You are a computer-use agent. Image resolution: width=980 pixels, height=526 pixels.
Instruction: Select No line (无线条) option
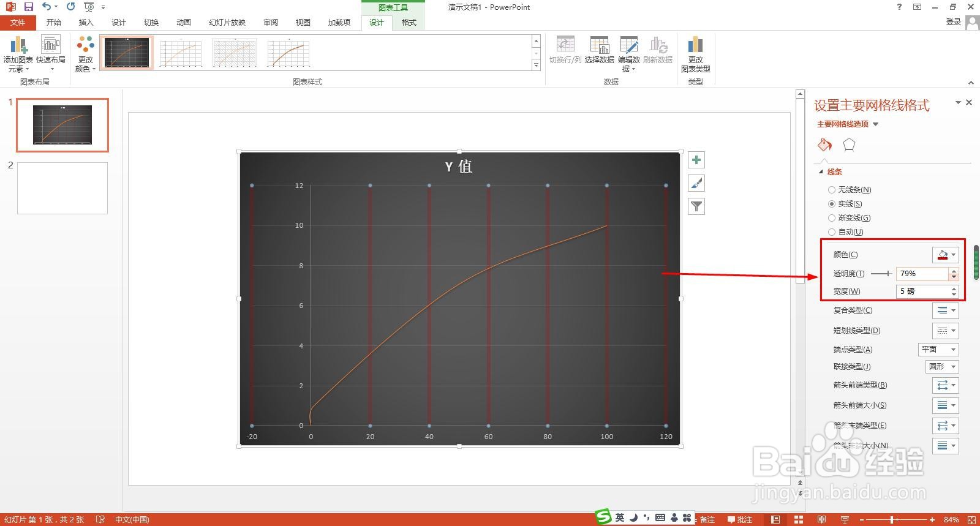coord(849,190)
